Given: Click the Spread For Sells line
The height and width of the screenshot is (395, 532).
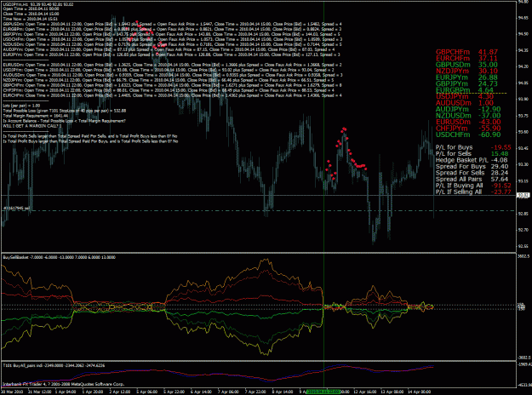Looking at the screenshot, I should tap(472, 173).
